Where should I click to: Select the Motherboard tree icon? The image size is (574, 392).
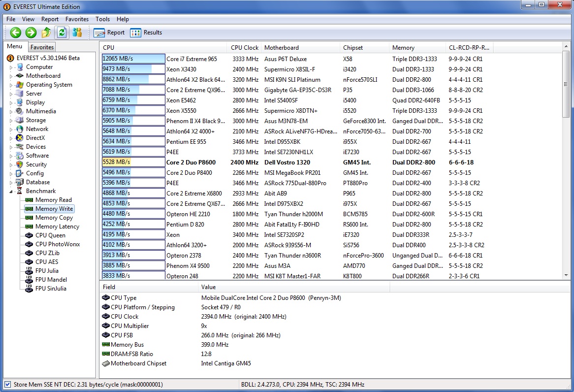(x=20, y=76)
